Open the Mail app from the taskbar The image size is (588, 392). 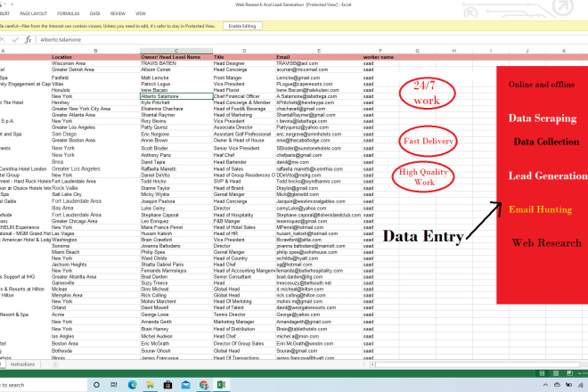click(185, 385)
